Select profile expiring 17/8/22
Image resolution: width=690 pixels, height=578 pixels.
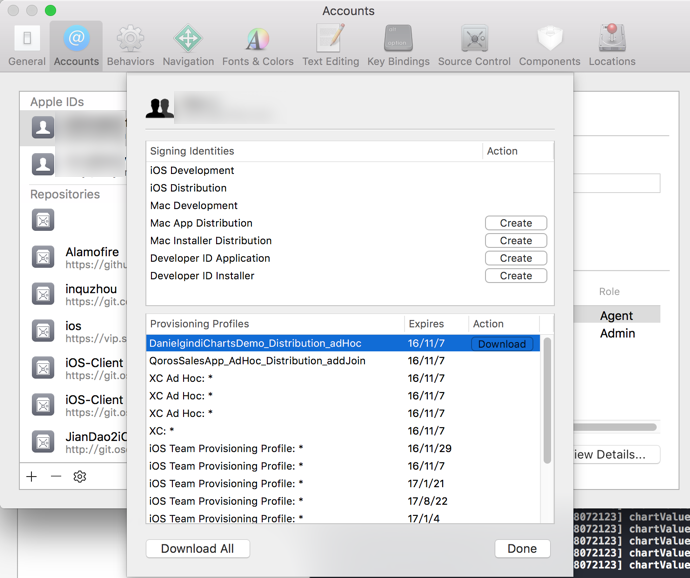(343, 501)
